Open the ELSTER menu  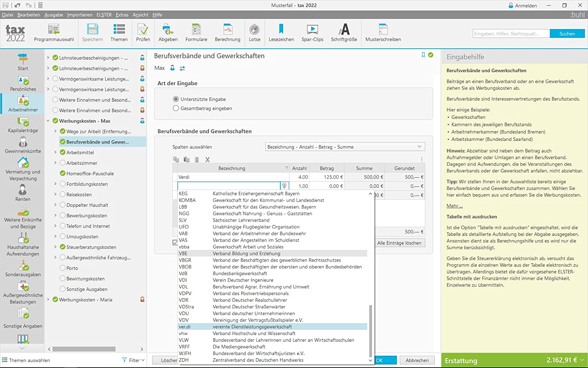104,15
